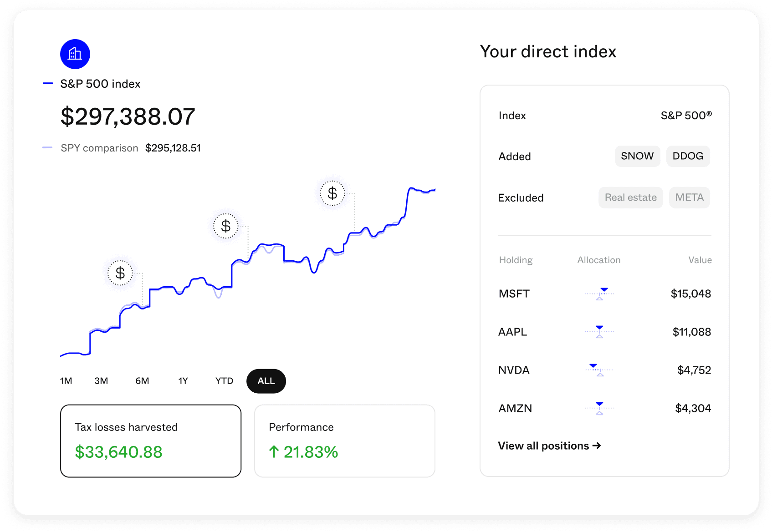Click the DDOG added tag

[x=688, y=156]
